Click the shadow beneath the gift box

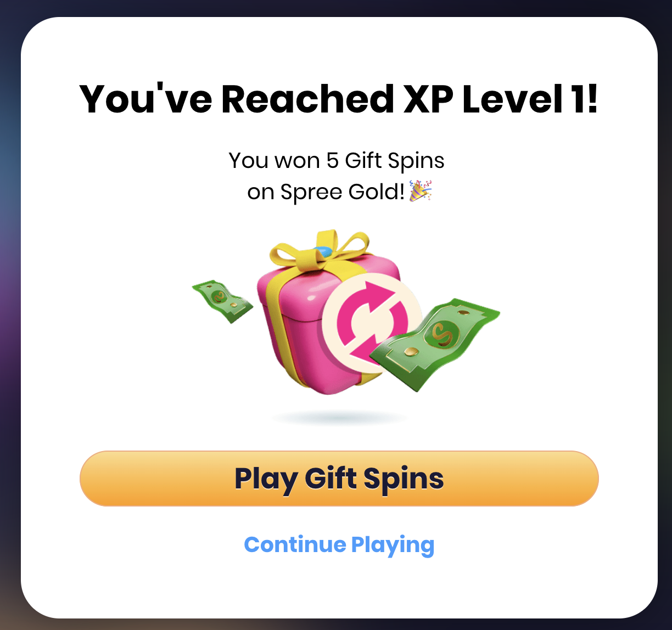click(340, 419)
